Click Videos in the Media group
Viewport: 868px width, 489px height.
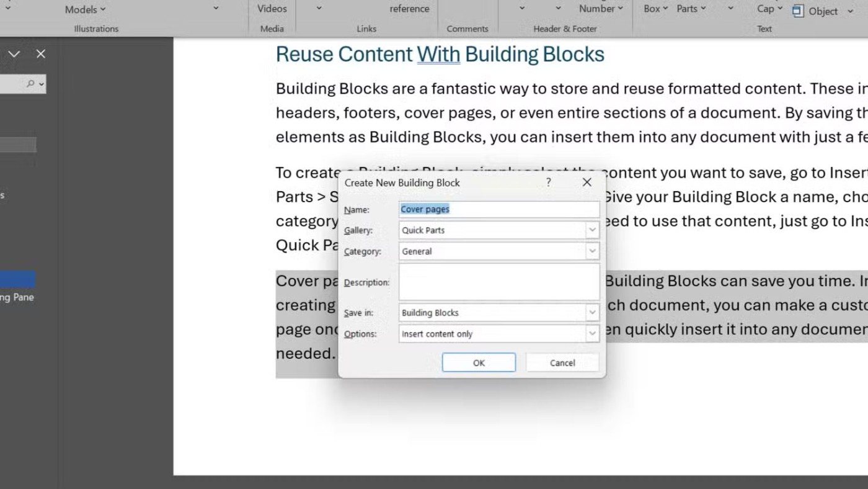[272, 9]
